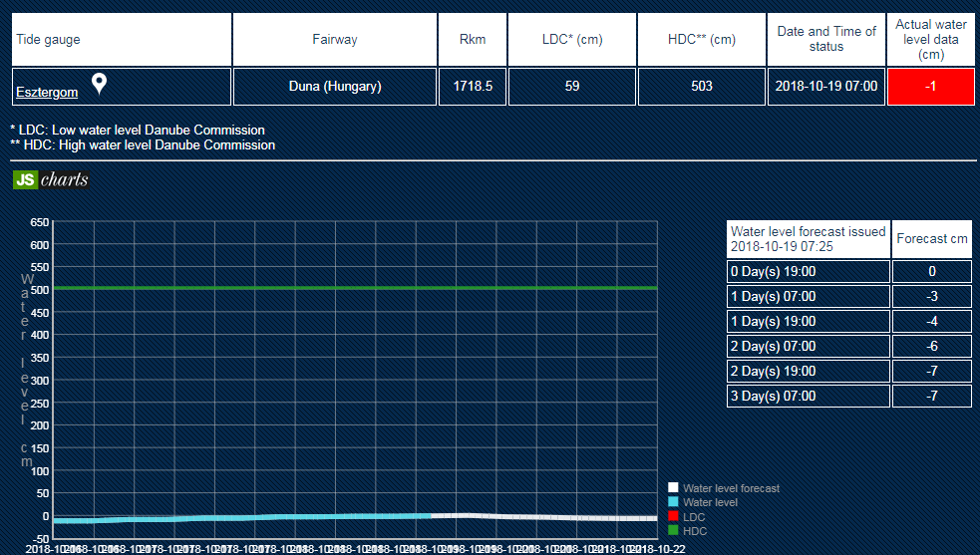Click the green HDC legend swatch
Viewport: 980px width, 555px height.
point(673,531)
